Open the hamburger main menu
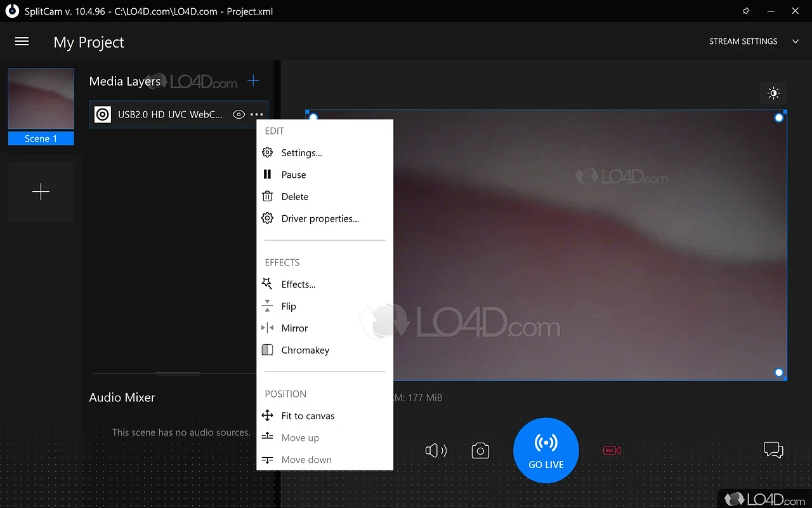Viewport: 812px width, 508px height. pos(22,42)
